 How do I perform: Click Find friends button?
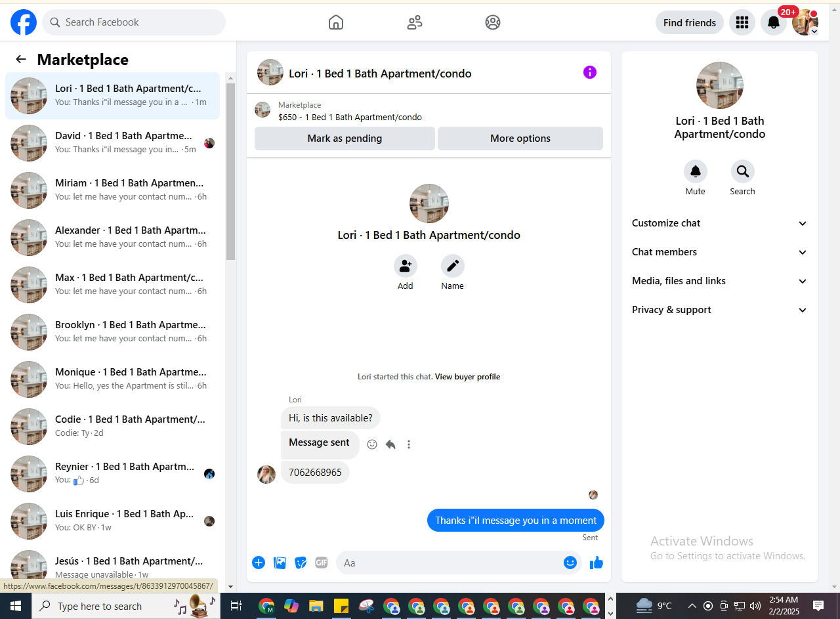(x=690, y=22)
